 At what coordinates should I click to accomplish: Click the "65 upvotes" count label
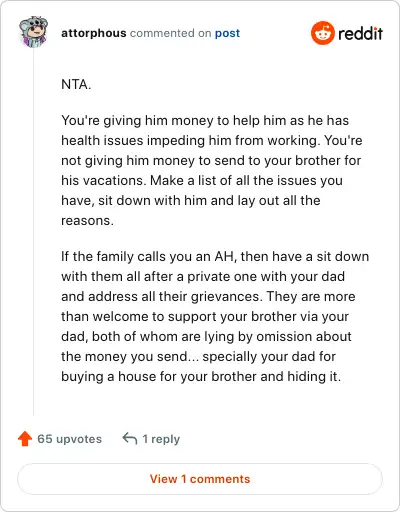(x=69, y=439)
